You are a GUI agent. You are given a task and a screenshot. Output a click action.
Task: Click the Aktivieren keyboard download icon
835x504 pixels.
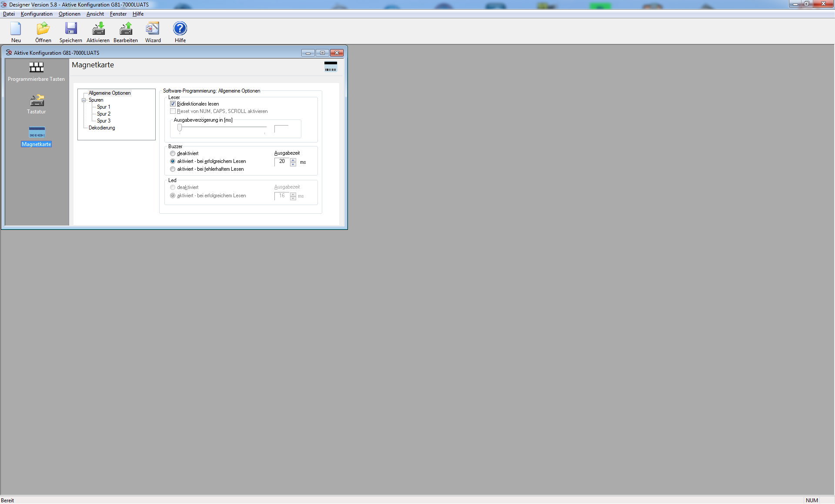[98, 29]
